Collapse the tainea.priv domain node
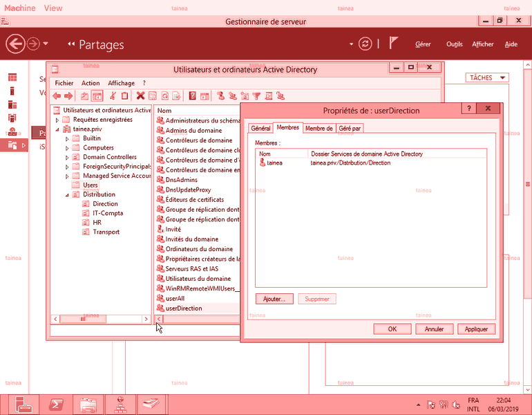The image size is (532, 415). [57, 129]
